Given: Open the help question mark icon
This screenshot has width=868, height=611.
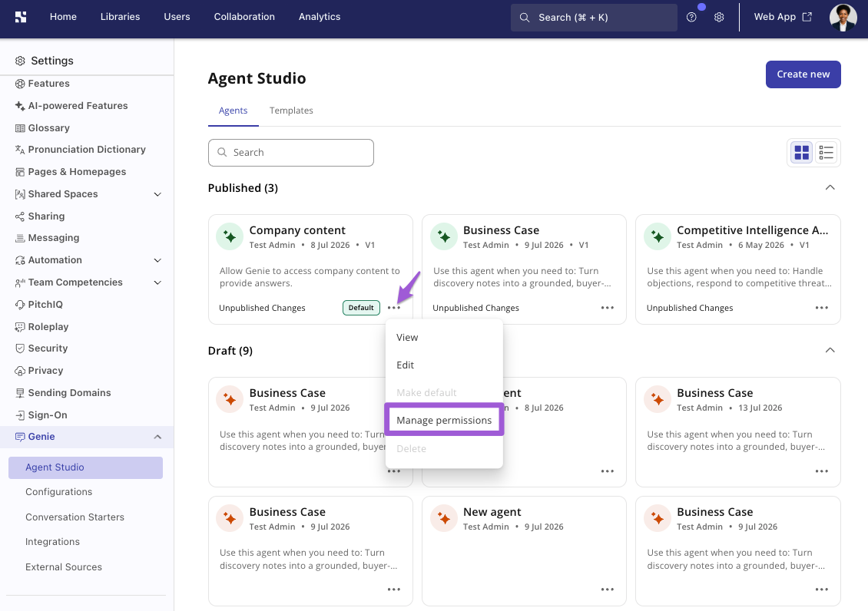Looking at the screenshot, I should click(691, 17).
